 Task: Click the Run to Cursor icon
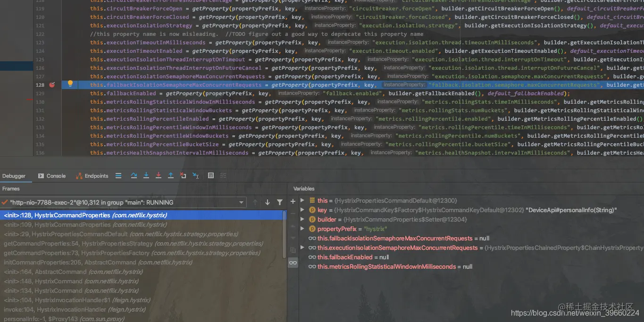click(x=195, y=176)
